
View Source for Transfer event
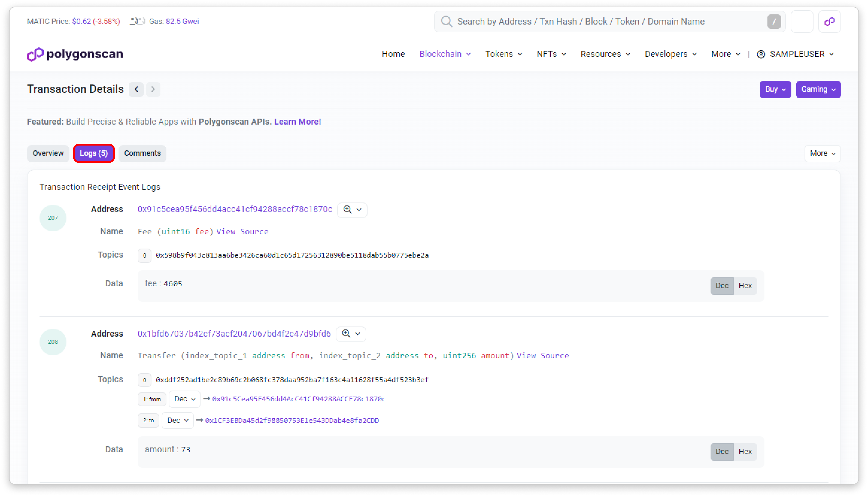pos(543,355)
